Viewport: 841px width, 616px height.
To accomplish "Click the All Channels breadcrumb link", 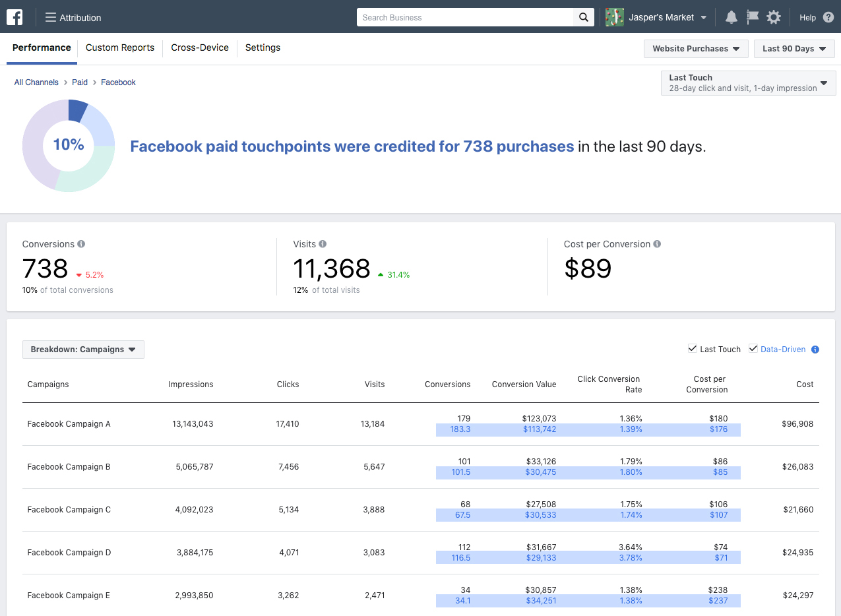I will (x=36, y=82).
